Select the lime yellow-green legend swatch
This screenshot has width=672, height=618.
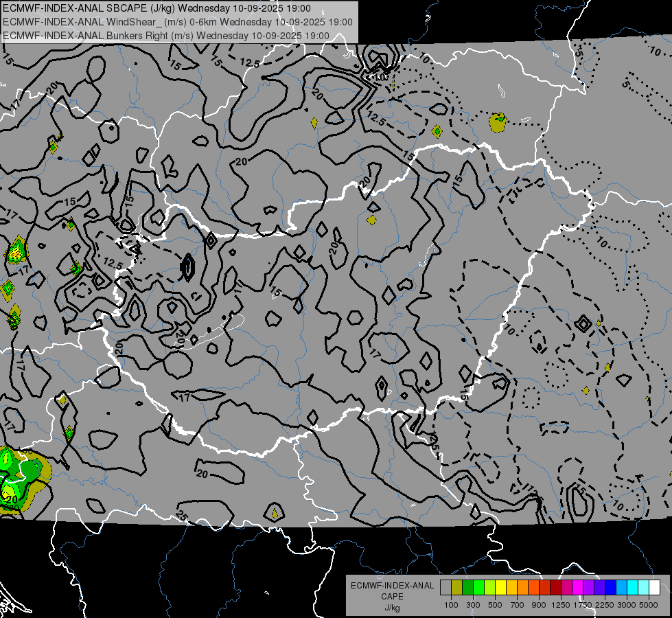(489, 588)
